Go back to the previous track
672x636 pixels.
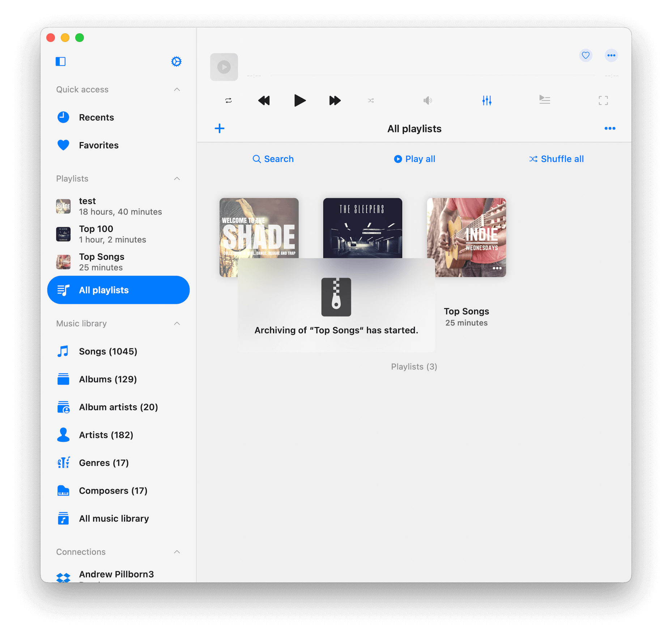pos(264,100)
